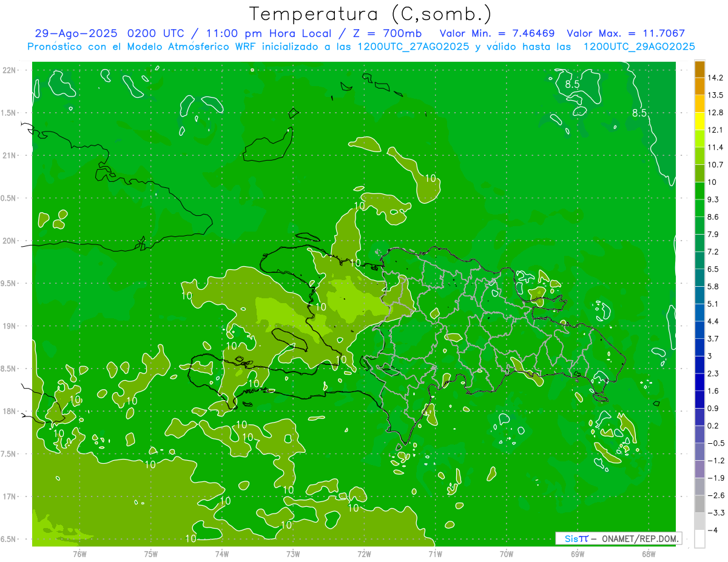This screenshot has width=728, height=562.
Task: Click the color scale label "0.9"
Action: [713, 409]
